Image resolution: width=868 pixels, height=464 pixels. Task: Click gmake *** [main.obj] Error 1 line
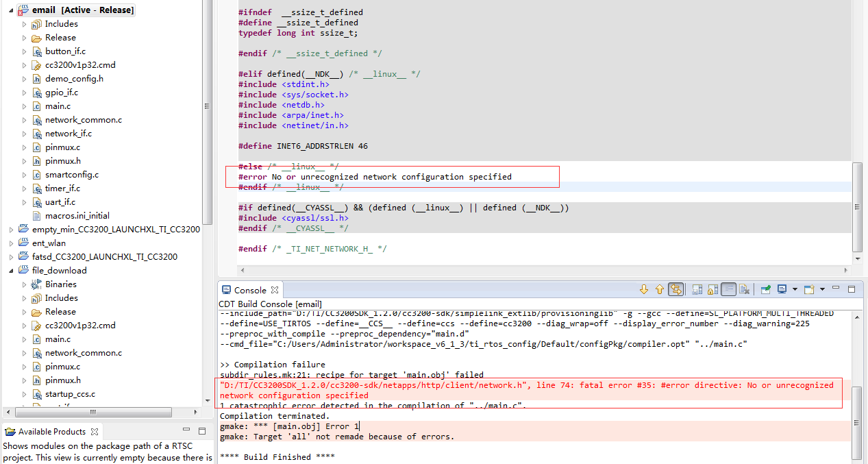point(289,426)
